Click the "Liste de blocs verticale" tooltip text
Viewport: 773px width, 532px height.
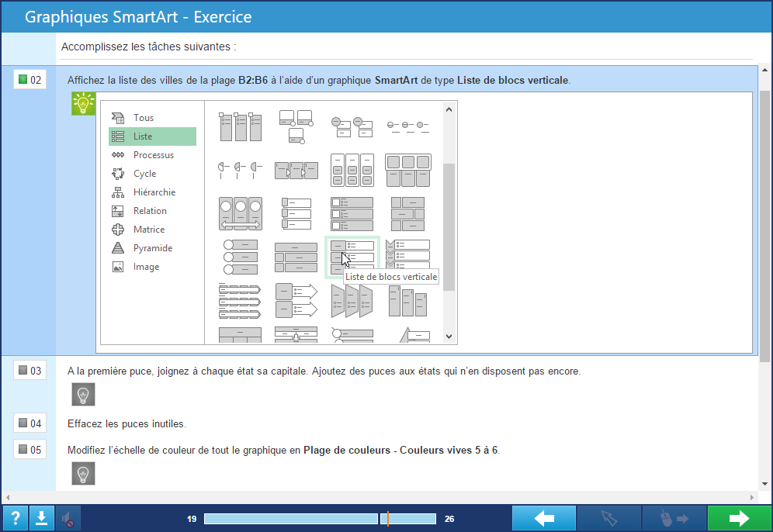click(391, 277)
